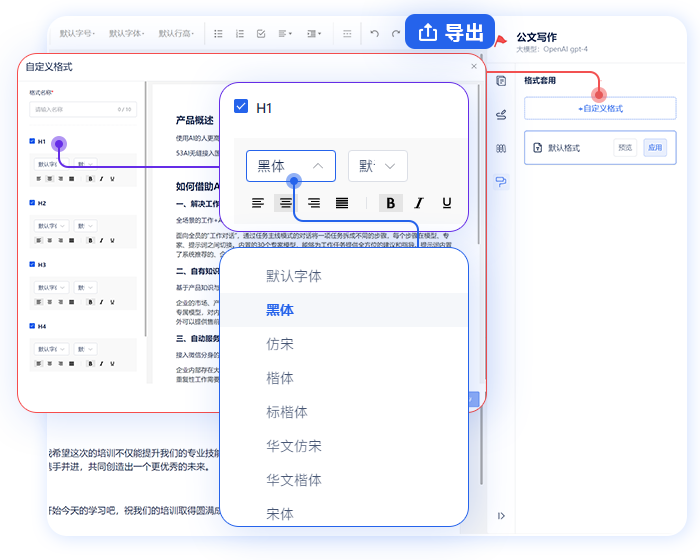Screen dimensions: 700x560
Task: Open the H4 row size dropdown
Action: pyautogui.click(x=85, y=349)
